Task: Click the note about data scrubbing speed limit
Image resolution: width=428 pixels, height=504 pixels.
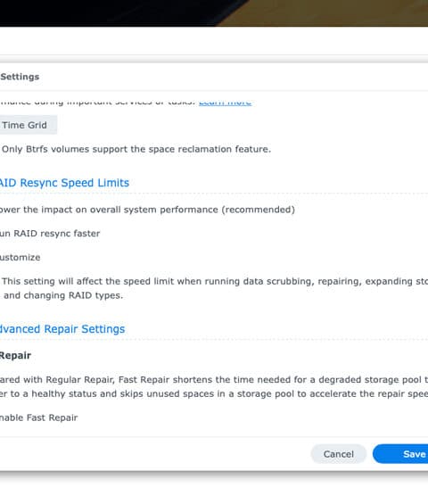Action: click(214, 288)
